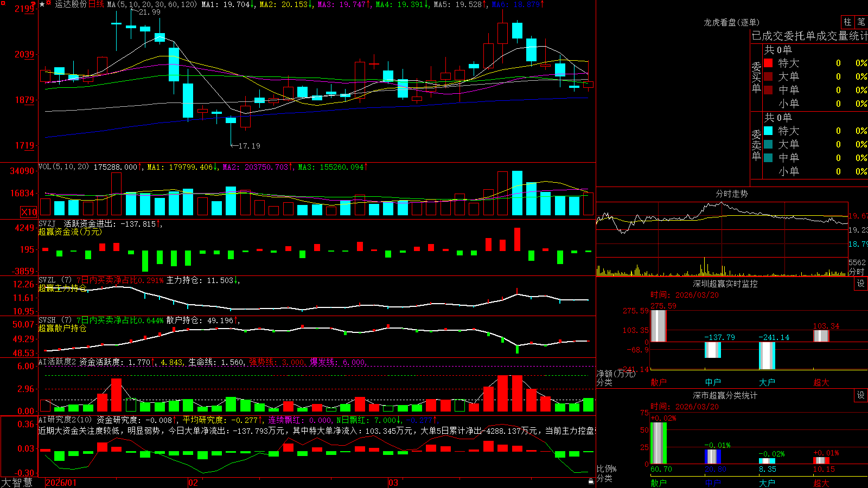Click the 爆发线: 6.000 label
Image resolution: width=868 pixels, height=488 pixels.
tap(338, 362)
